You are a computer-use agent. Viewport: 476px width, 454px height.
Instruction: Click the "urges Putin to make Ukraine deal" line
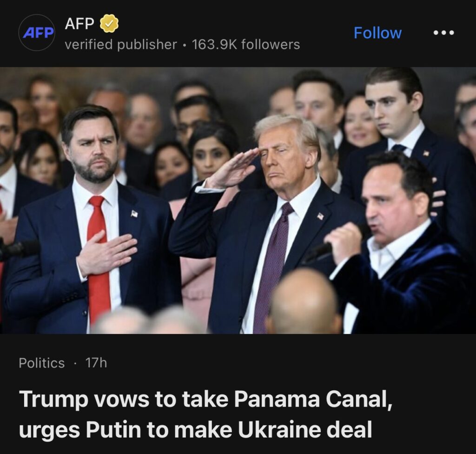(195, 430)
